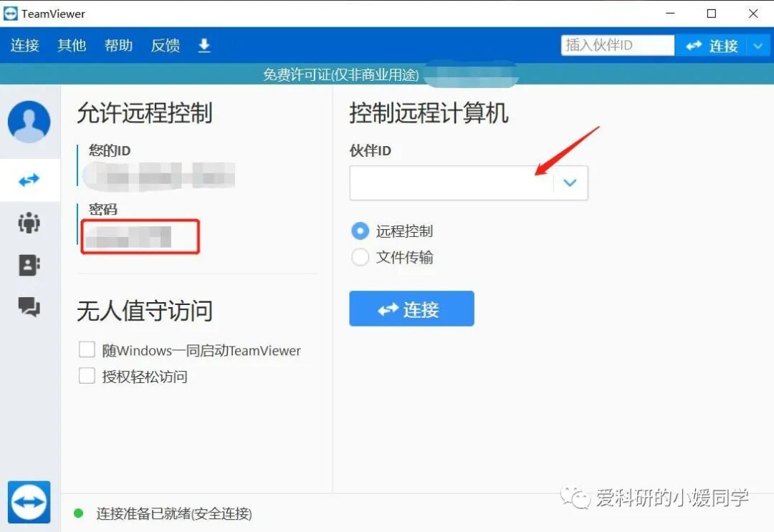Screen dimensions: 774x532
Task: Open the chat bubbles sidebar icon
Action: click(29, 306)
